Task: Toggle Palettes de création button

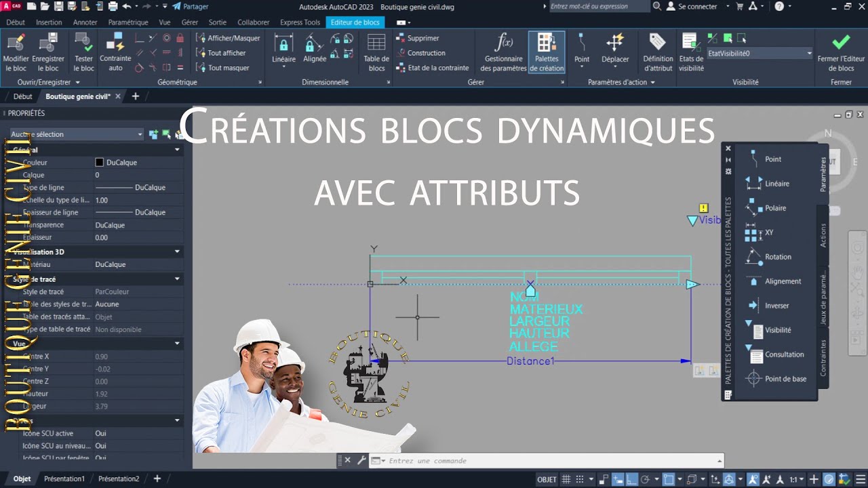Action: pos(546,52)
